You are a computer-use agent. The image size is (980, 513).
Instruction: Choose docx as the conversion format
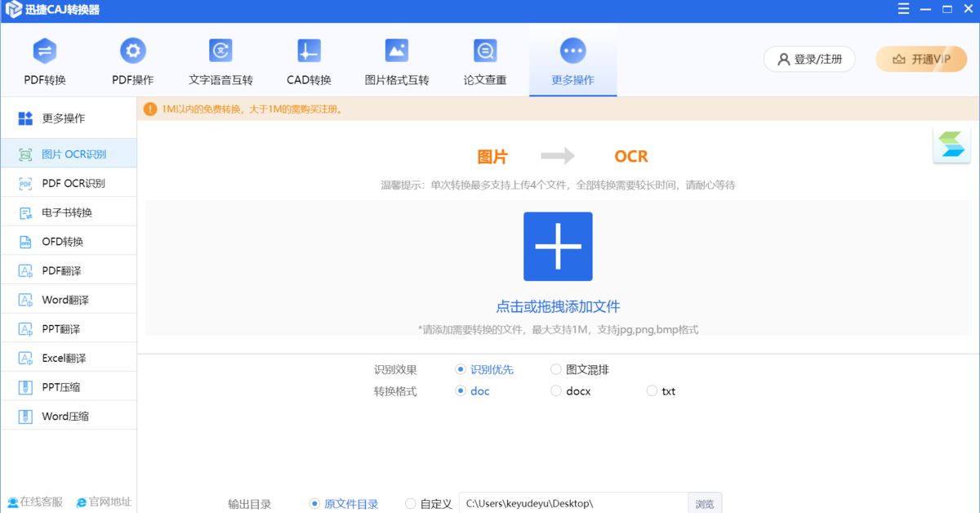click(556, 390)
